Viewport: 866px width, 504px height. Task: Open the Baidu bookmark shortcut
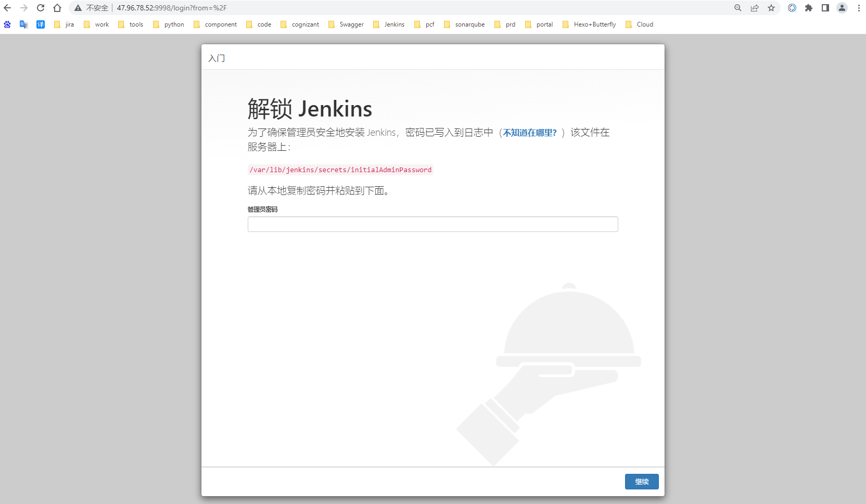coord(7,24)
